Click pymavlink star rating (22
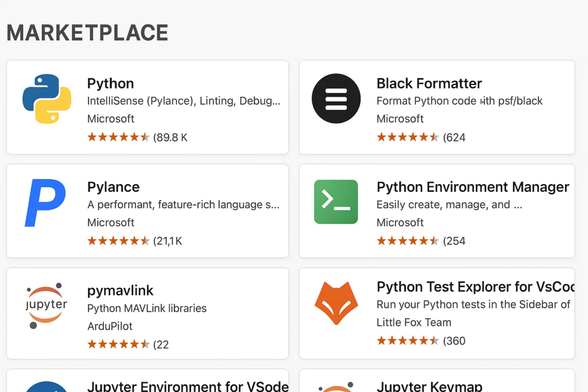Viewport: 588px width, 392px height. tap(128, 344)
